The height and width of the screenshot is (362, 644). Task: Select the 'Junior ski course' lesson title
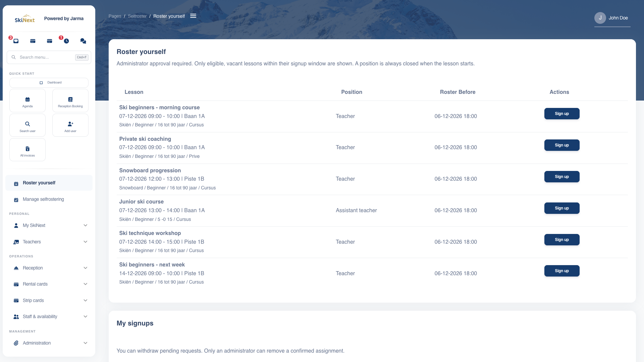click(x=142, y=202)
